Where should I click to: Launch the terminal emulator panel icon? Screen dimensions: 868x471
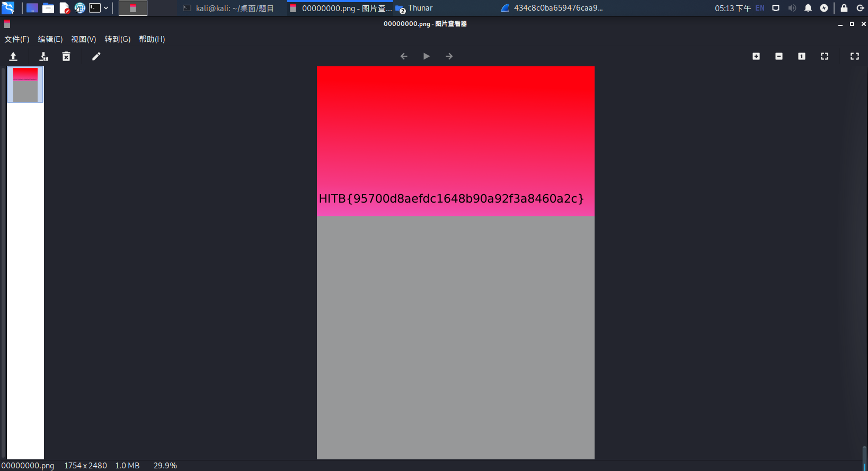95,8
